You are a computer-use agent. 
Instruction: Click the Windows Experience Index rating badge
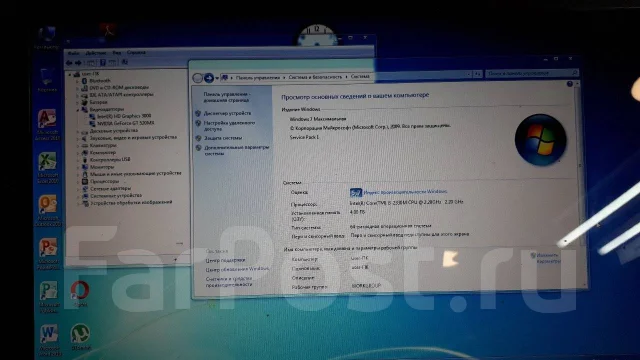[x=356, y=192]
